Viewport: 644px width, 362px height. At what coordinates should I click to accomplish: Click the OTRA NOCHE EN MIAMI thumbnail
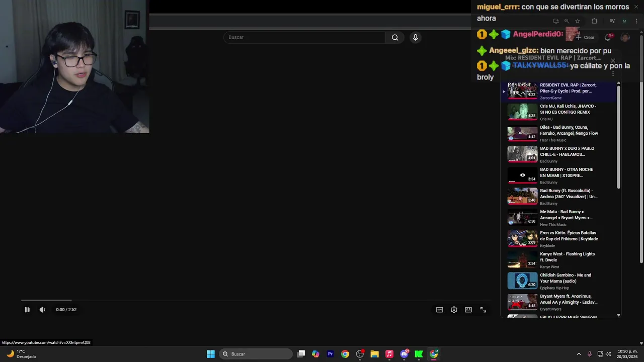pos(522,175)
